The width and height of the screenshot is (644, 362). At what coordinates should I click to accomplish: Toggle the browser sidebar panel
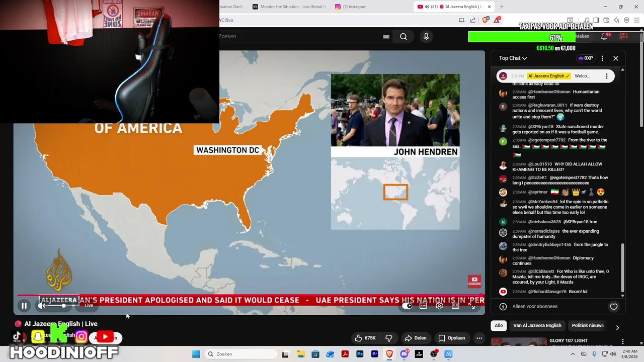click(x=596, y=20)
